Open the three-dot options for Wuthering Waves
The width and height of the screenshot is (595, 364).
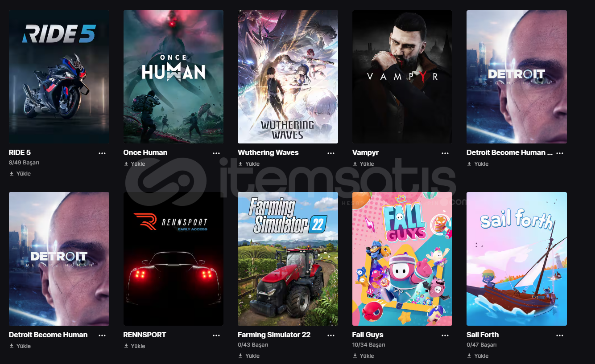331,153
